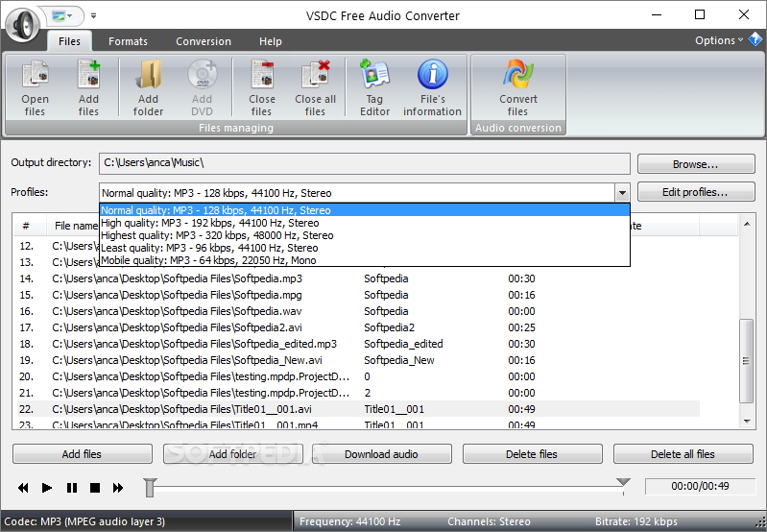Click the Codec: MP3 status bar entry
Screen dimensions: 767x532
(84, 521)
